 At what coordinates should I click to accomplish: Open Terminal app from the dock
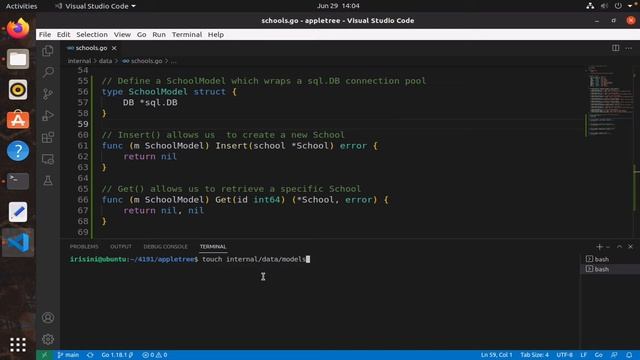18,181
